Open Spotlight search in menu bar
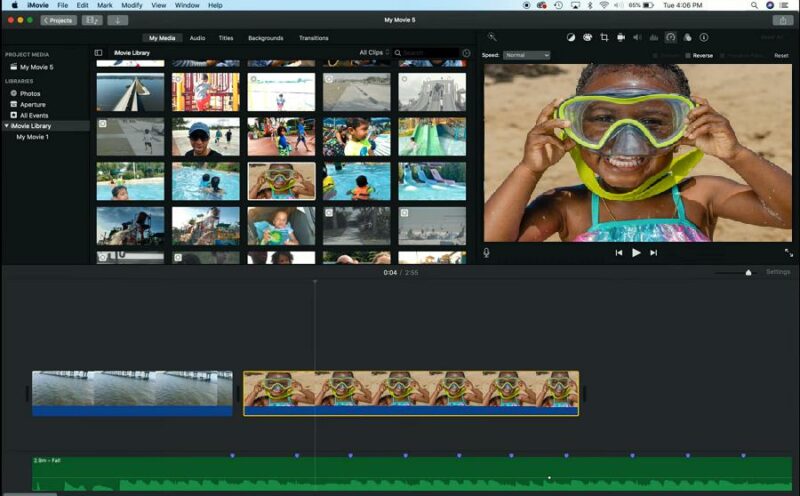This screenshot has width=800, height=496. [x=754, y=5]
